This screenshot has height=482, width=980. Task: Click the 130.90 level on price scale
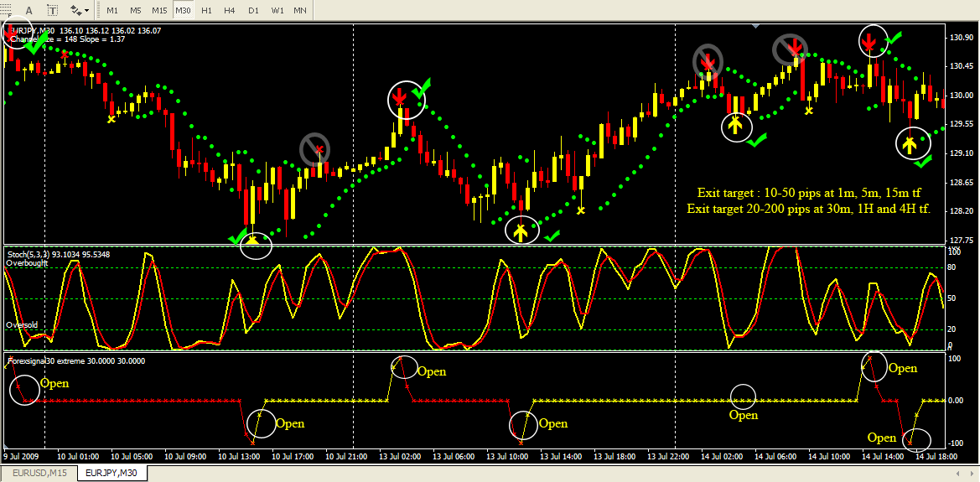961,38
